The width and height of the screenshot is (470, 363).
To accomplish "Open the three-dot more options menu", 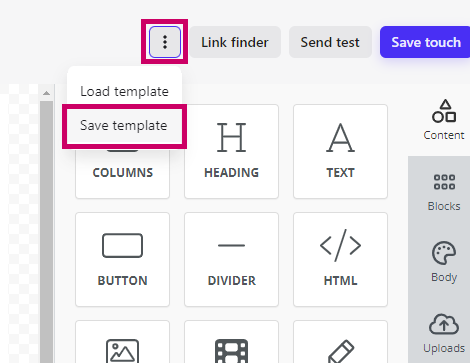I will 165,42.
